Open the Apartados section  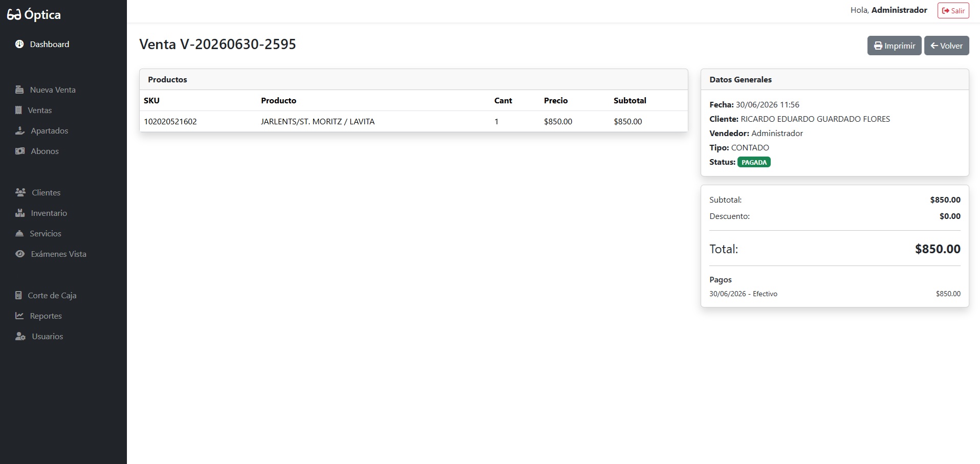point(63,130)
